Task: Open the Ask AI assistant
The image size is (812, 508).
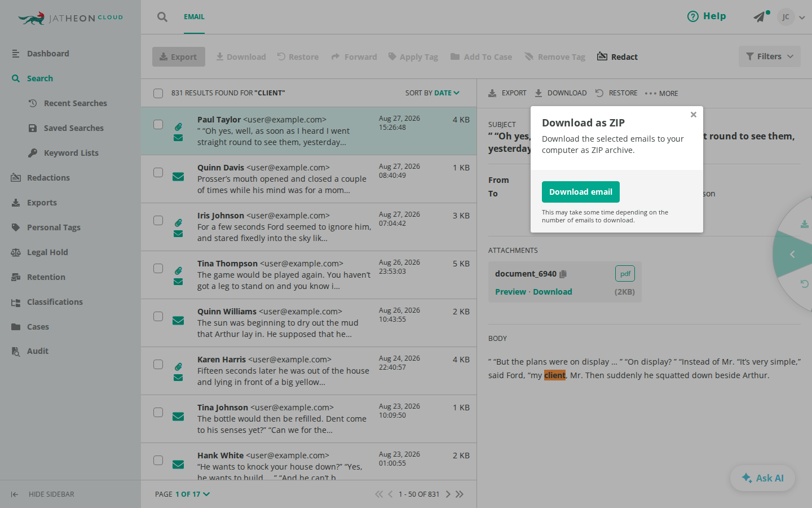Action: [763, 478]
